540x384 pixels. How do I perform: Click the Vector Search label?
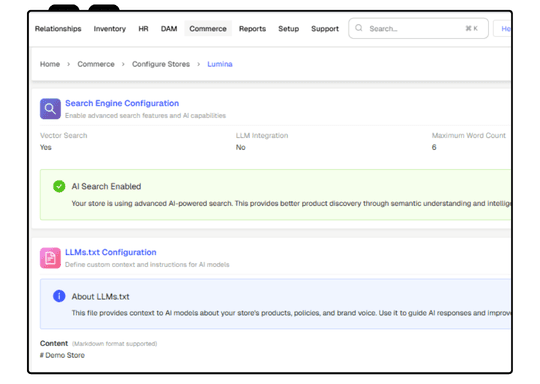pyautogui.click(x=63, y=135)
